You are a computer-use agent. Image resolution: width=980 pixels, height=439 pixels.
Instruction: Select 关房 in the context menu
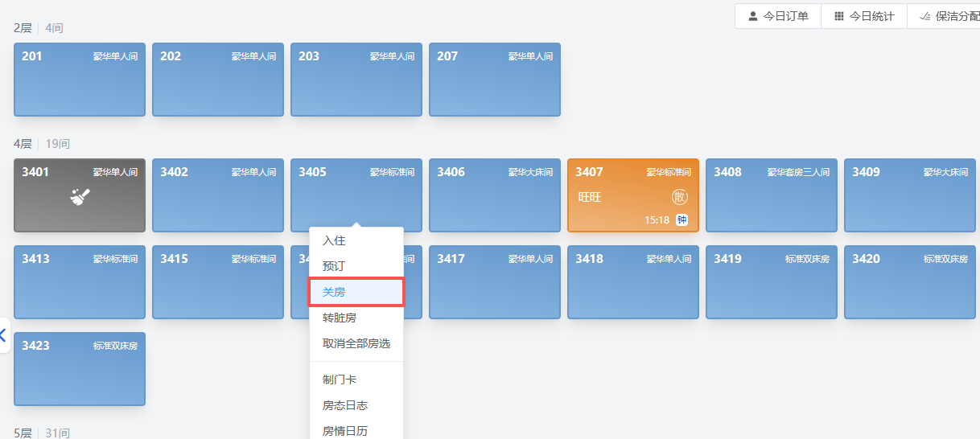(356, 292)
